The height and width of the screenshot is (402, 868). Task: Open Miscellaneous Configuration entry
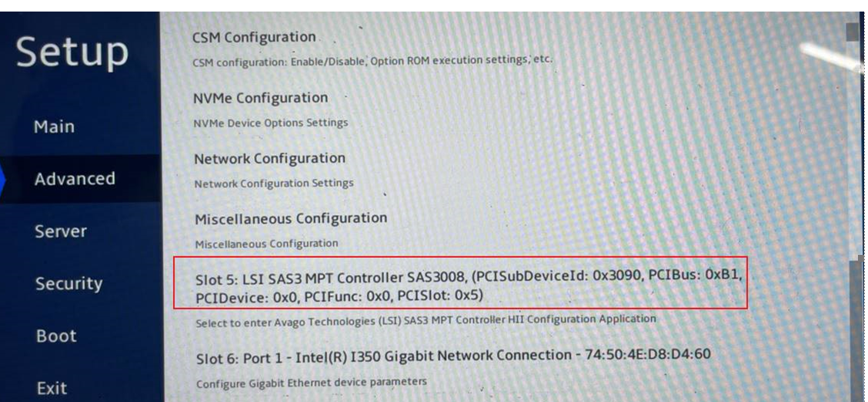pyautogui.click(x=291, y=219)
